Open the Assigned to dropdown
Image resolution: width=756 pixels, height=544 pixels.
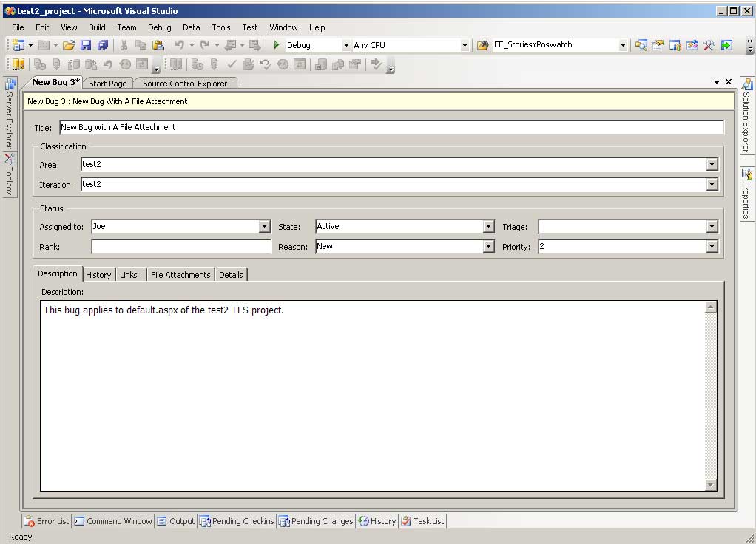264,226
